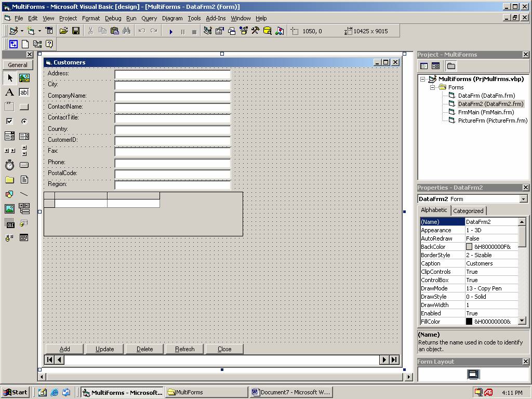This screenshot has height=399, width=532.
Task: Click the Save Project toolbar icon
Action: pos(76,31)
